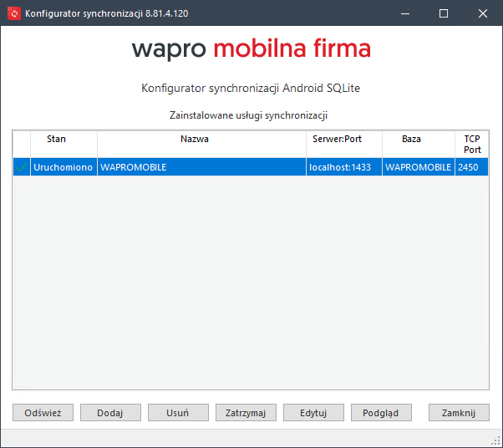
Task: Click the Nazwa column header
Action: [195, 140]
